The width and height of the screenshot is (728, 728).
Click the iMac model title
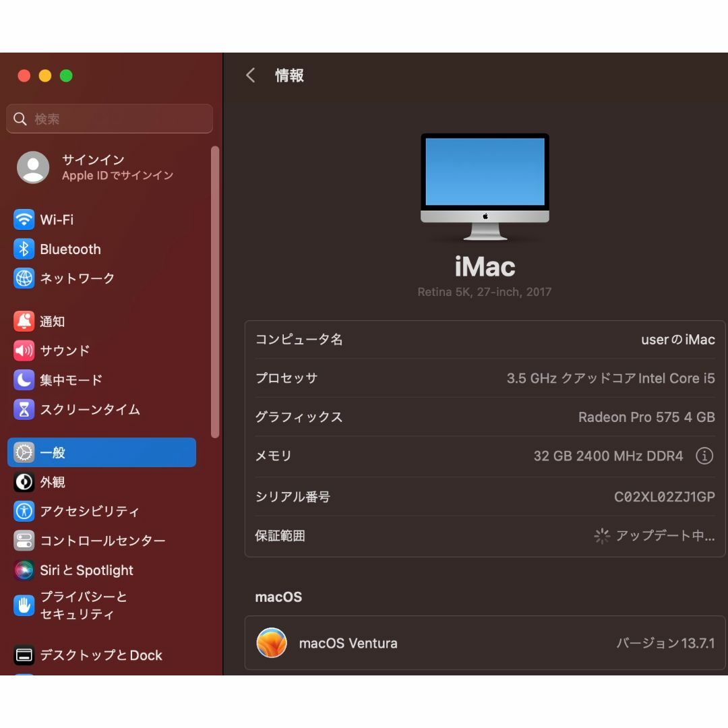point(485,266)
